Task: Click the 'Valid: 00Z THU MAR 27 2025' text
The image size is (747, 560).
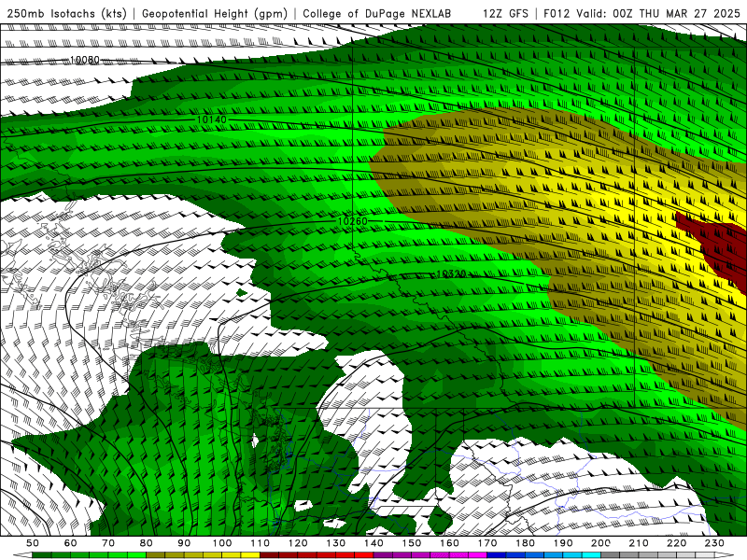Action: 658,13
